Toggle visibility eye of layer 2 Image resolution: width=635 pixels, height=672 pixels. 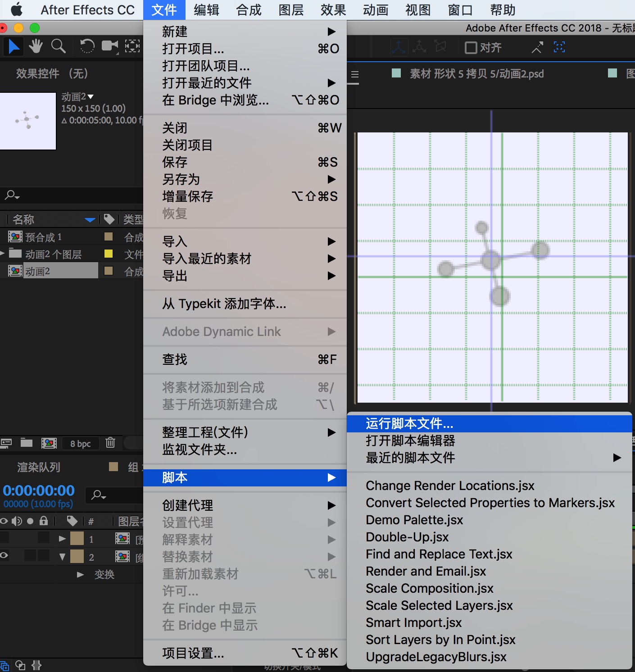pyautogui.click(x=4, y=556)
